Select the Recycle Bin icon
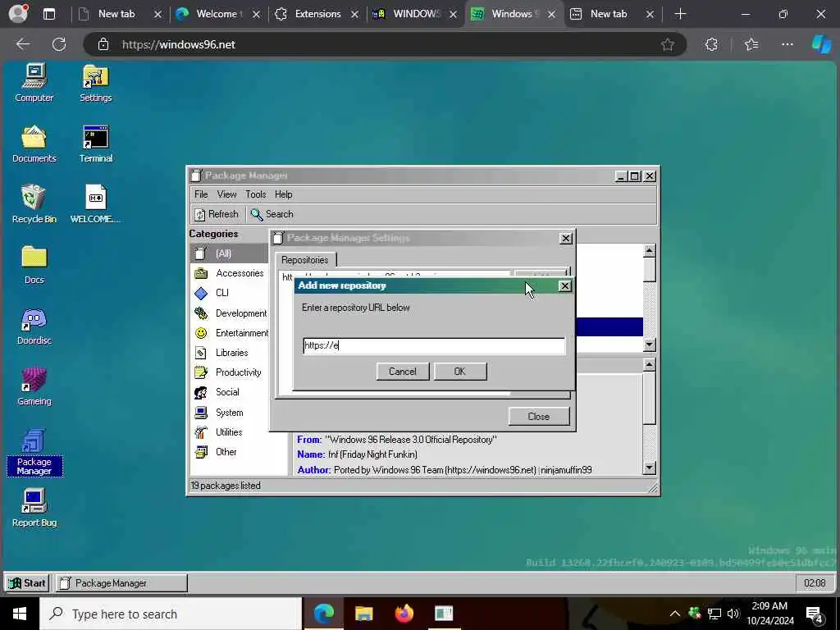Viewport: 840px width, 630px height. (x=34, y=203)
